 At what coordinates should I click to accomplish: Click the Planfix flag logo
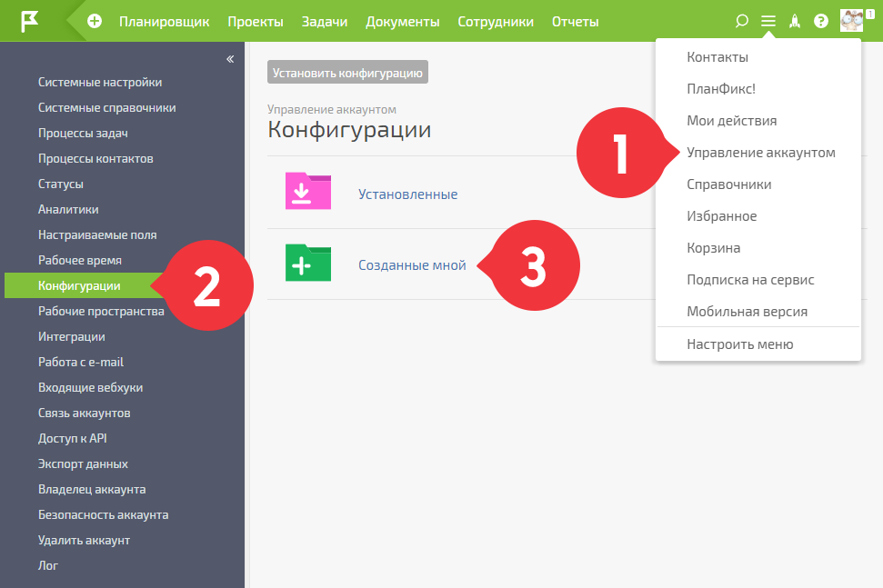(29, 22)
